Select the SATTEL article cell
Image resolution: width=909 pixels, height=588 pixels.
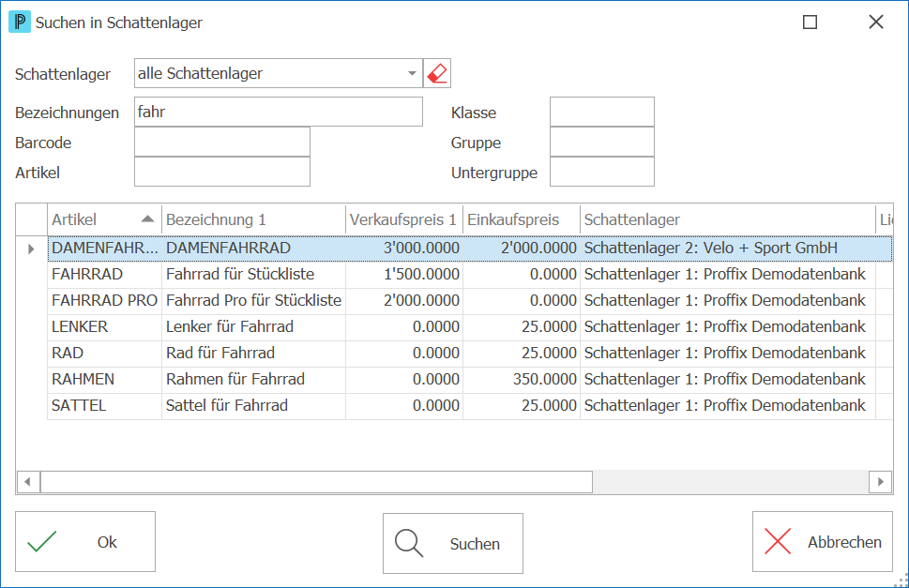(104, 405)
